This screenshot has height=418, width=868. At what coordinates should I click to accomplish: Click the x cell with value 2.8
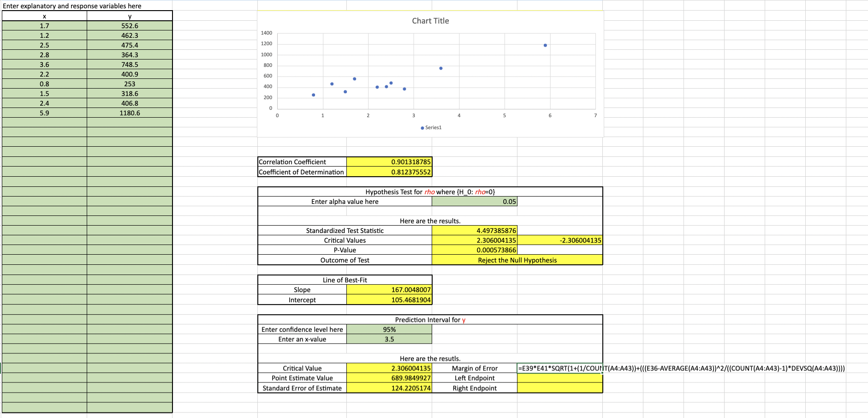point(44,55)
